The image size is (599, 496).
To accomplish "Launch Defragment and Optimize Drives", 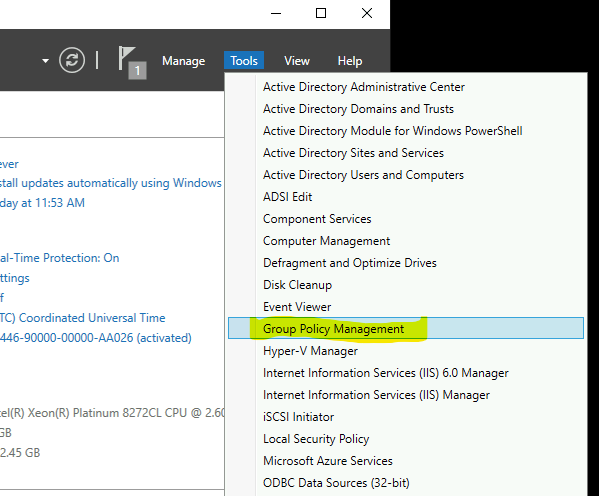I will coord(406,263).
